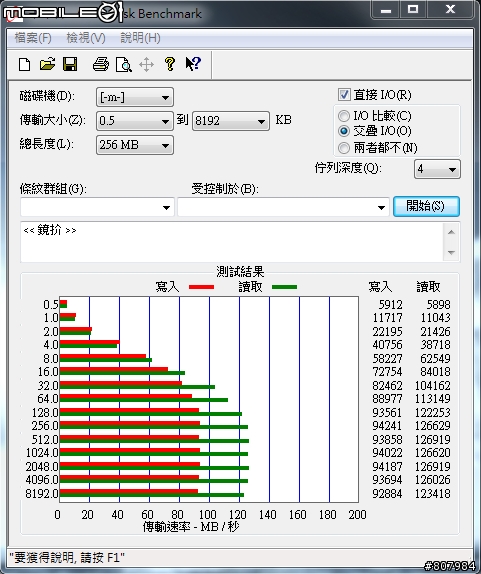Click the status bar help text
Screen dimensions: 481x574
(x=67, y=558)
